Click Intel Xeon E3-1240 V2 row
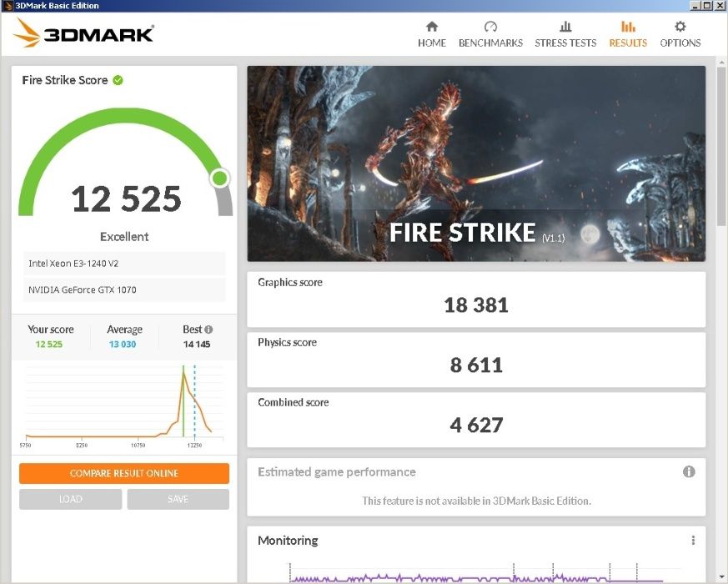Viewport: 728px width, 584px height. pyautogui.click(x=124, y=264)
